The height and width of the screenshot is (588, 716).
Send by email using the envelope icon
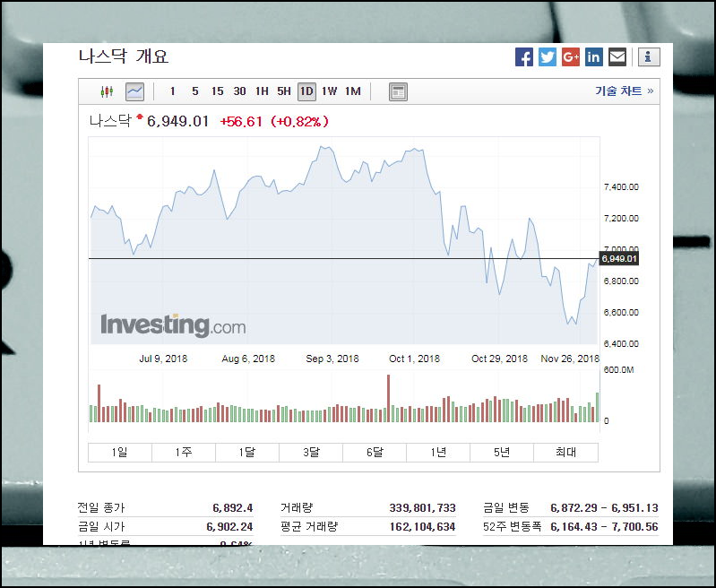point(617,57)
